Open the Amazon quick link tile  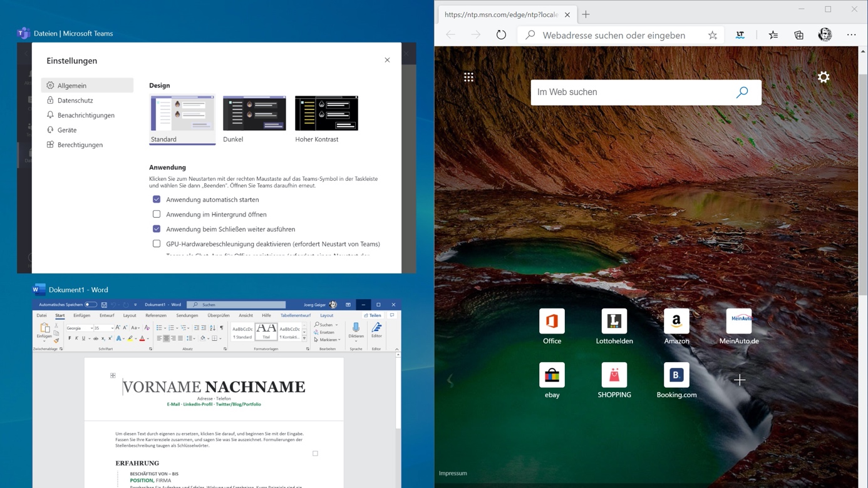(x=676, y=327)
